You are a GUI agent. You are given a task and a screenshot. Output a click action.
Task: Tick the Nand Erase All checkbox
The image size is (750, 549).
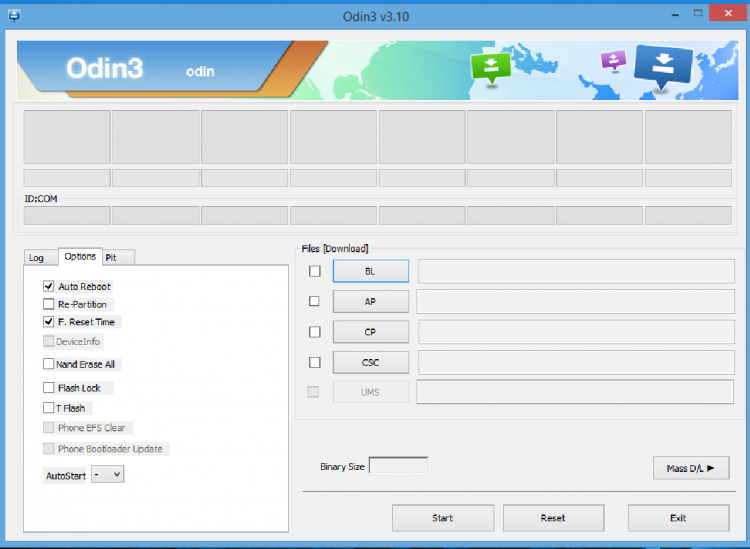tap(48, 364)
